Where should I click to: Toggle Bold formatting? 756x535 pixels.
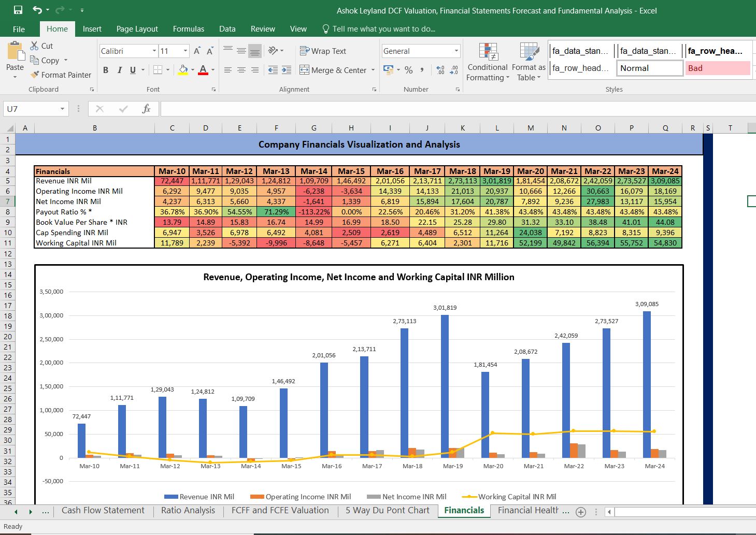coord(106,70)
